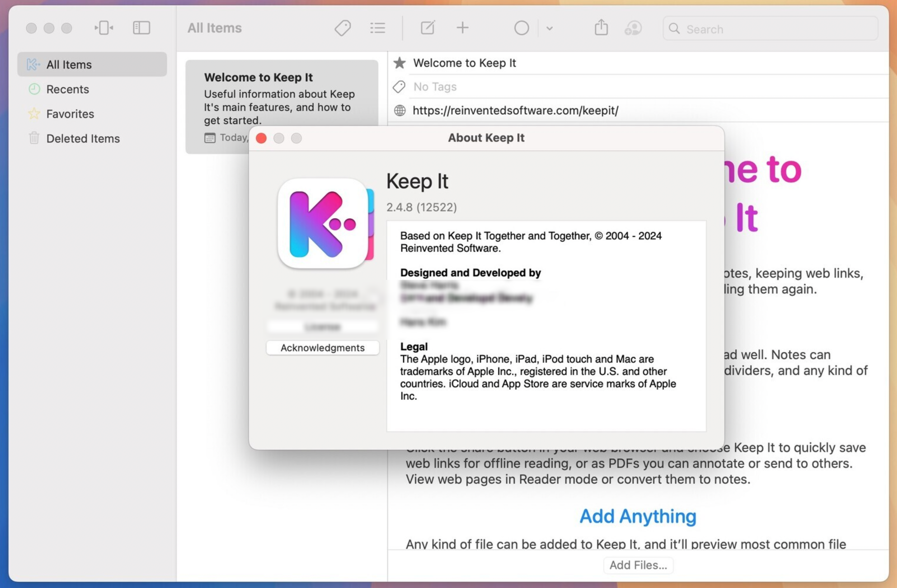The width and height of the screenshot is (897, 588).
Task: Expand the label color dropdown arrow
Action: tap(549, 28)
